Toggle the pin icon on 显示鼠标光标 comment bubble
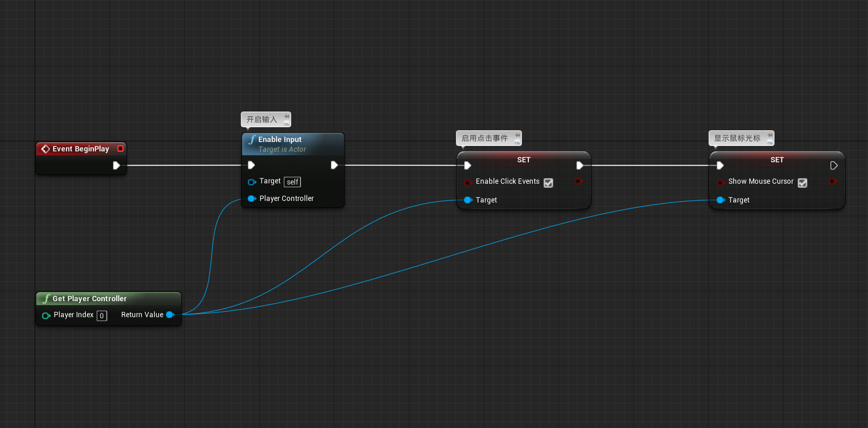The height and width of the screenshot is (428, 868). pos(770,135)
